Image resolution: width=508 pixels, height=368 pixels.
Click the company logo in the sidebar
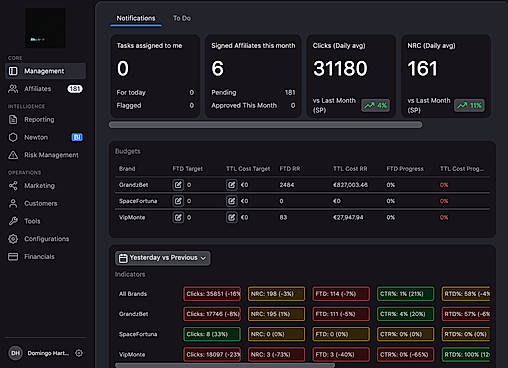[45, 28]
